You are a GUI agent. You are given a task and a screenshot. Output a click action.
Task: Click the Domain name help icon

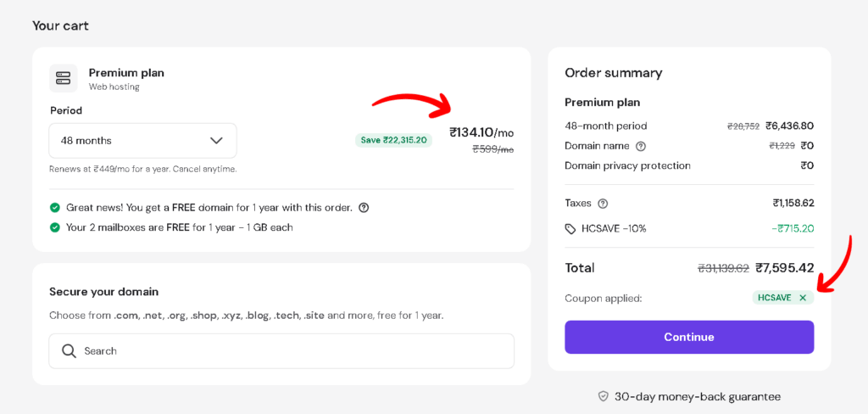[x=641, y=146]
